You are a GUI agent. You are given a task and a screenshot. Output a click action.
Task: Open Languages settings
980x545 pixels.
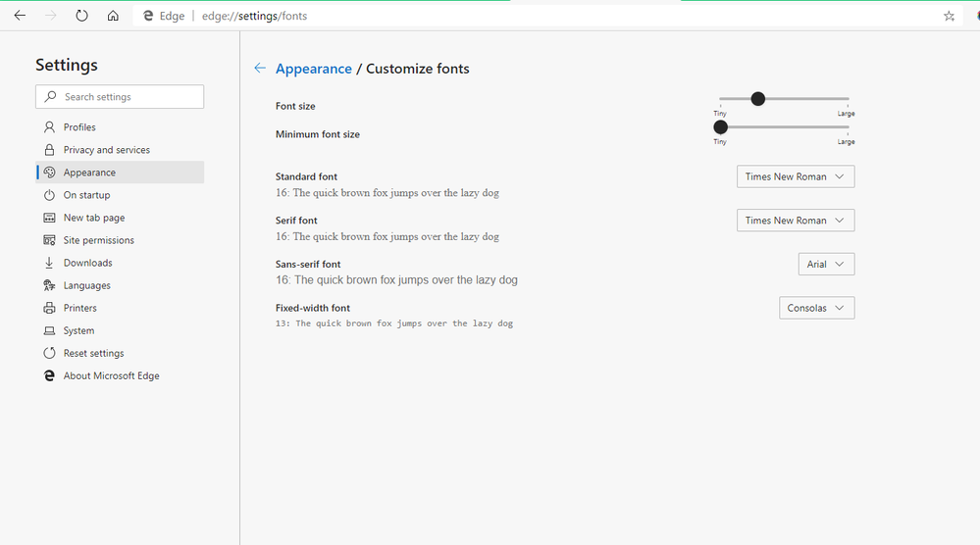pyautogui.click(x=120, y=285)
